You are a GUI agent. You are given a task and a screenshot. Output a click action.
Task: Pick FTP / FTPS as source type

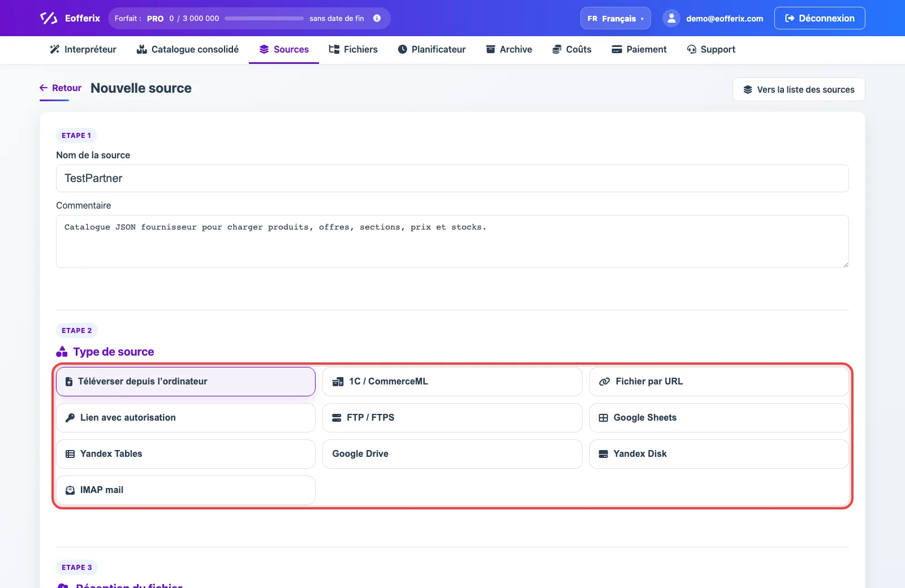click(452, 418)
